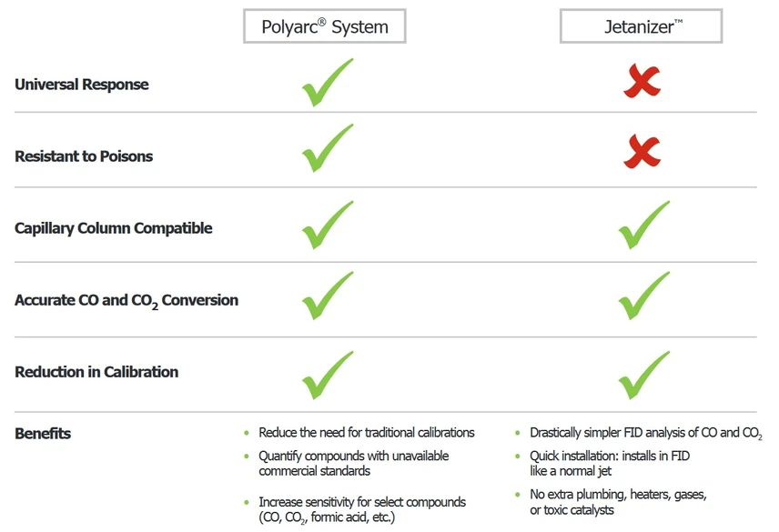The image size is (779, 532).
Task: Click Jetanizer Capillary Column Compatible checkmark
Action: click(642, 226)
